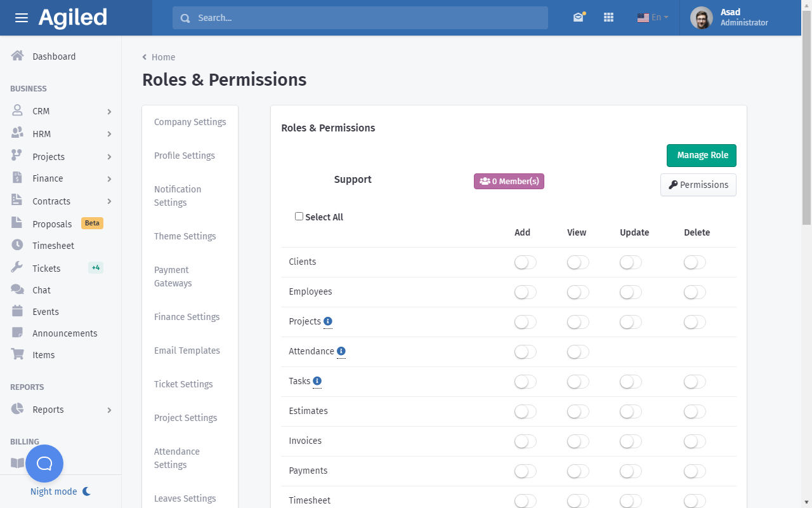The image size is (812, 508).
Task: Check the Select All checkbox
Action: coord(299,217)
